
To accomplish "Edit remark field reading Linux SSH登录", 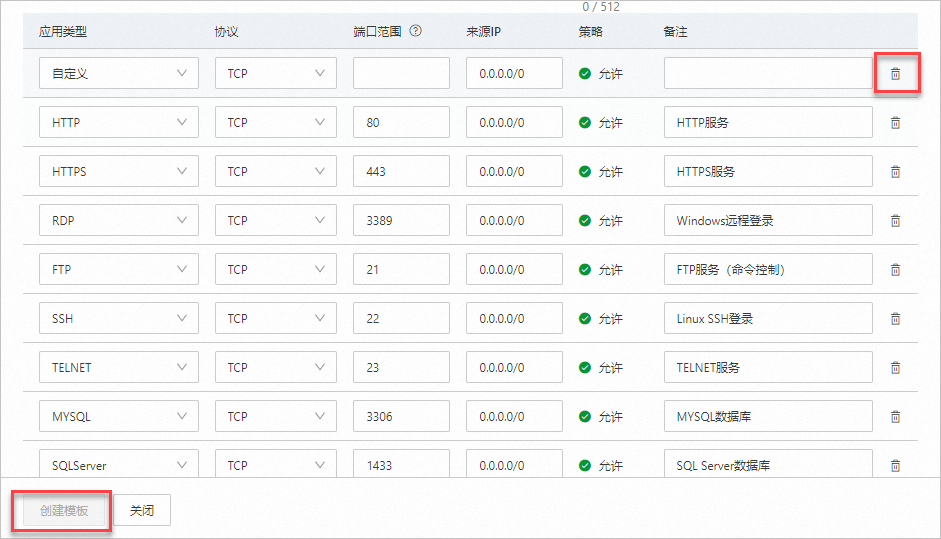I will (768, 319).
